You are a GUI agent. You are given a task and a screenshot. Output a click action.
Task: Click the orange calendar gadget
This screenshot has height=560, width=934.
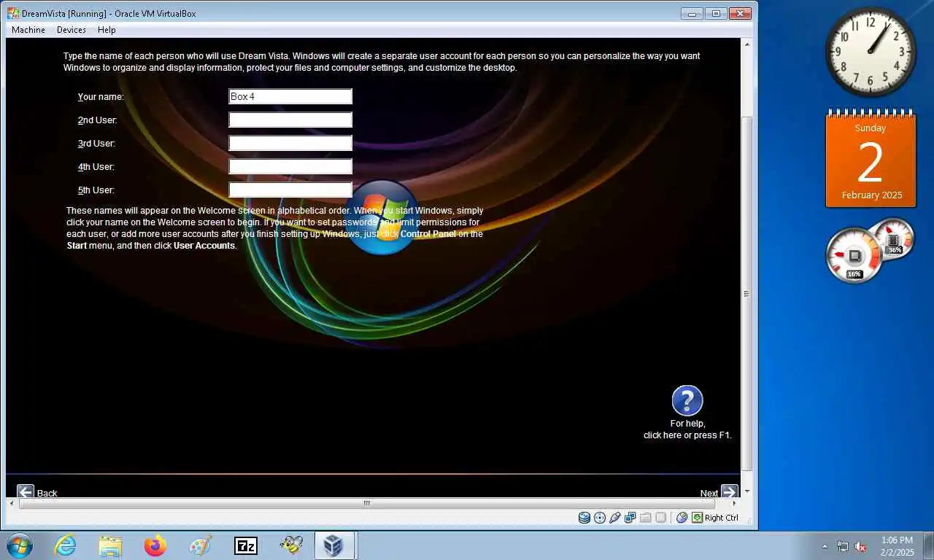coord(871,160)
